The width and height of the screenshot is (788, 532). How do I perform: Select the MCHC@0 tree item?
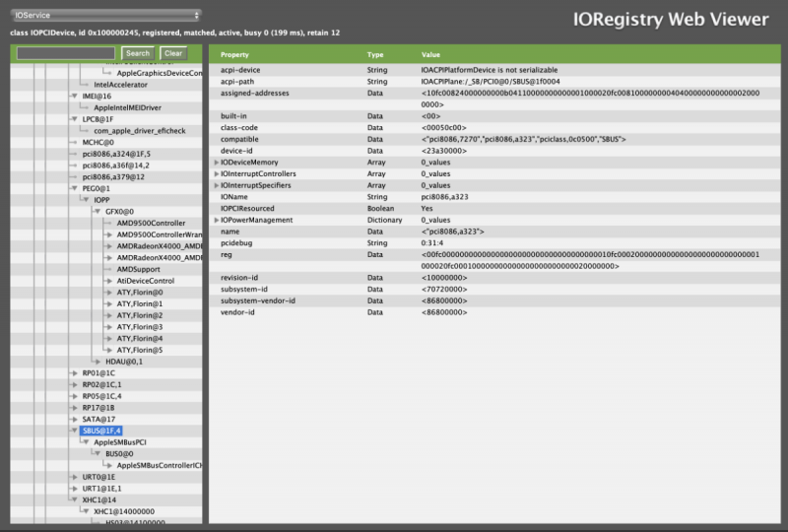tap(98, 142)
